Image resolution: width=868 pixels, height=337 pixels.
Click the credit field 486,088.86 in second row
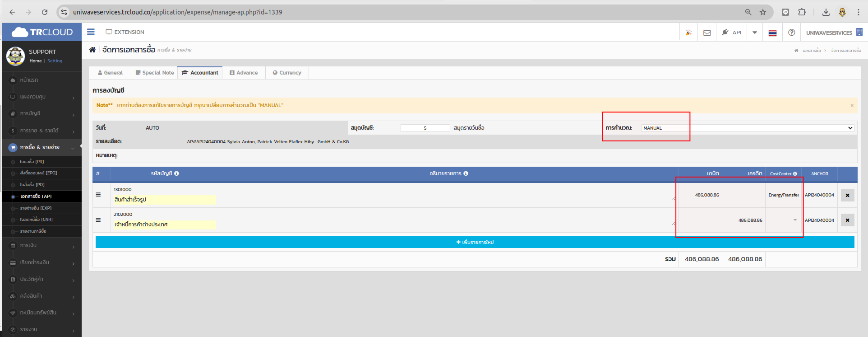(743, 220)
